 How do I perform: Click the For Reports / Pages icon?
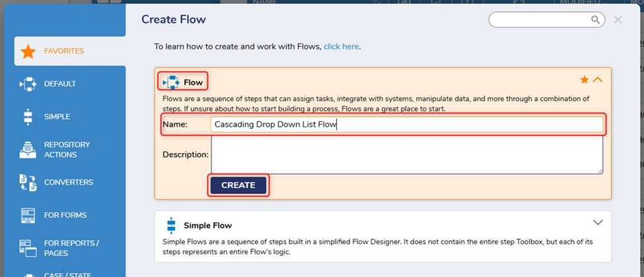point(28,248)
